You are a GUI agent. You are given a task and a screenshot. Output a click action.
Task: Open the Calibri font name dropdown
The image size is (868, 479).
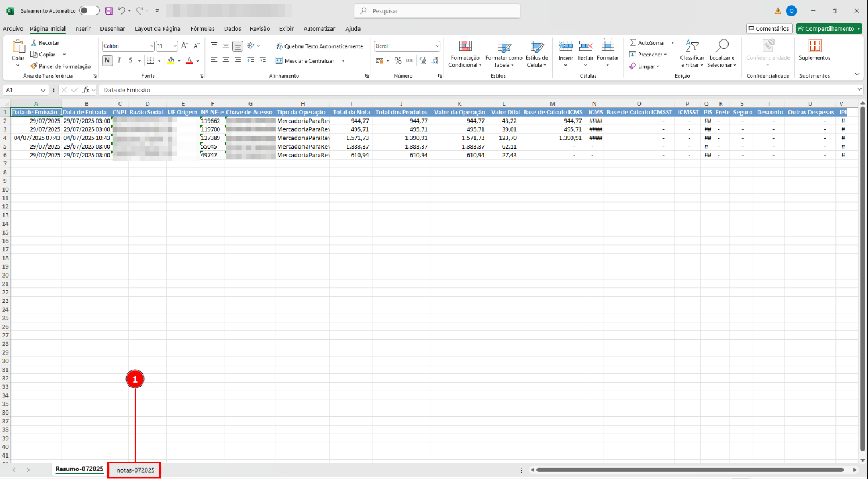pos(152,46)
